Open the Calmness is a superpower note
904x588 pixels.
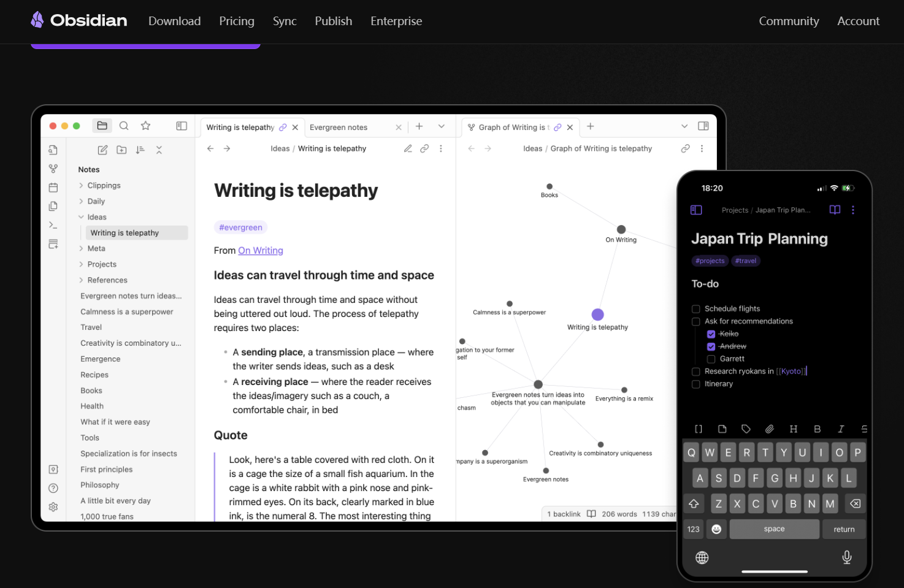(x=127, y=311)
